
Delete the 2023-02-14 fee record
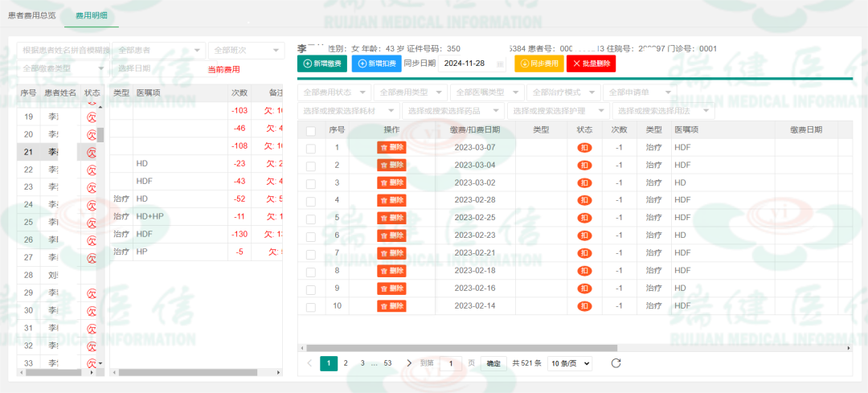(x=391, y=306)
